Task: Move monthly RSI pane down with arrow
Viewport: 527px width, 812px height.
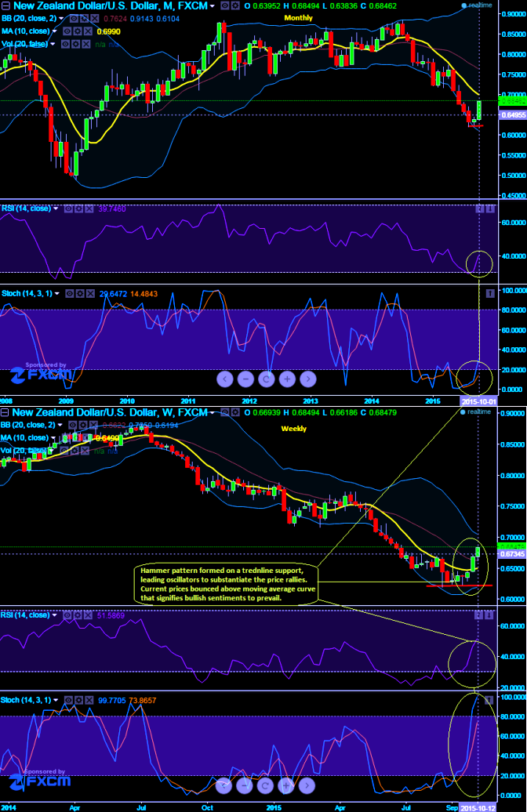Action: [x=489, y=208]
